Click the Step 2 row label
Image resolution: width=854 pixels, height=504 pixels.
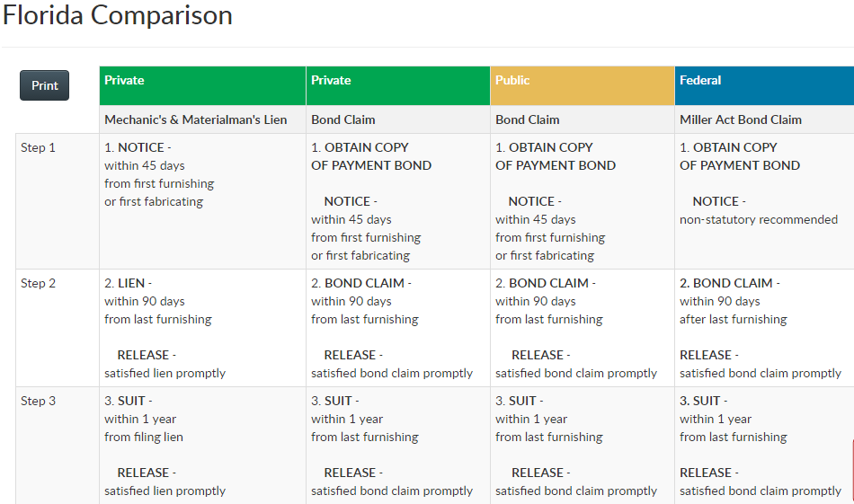click(39, 284)
